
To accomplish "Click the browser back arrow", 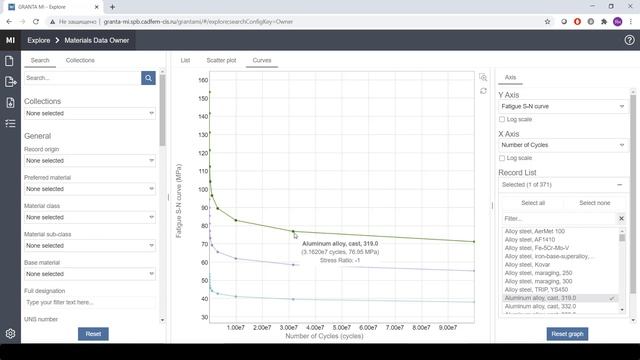I will coord(9,22).
